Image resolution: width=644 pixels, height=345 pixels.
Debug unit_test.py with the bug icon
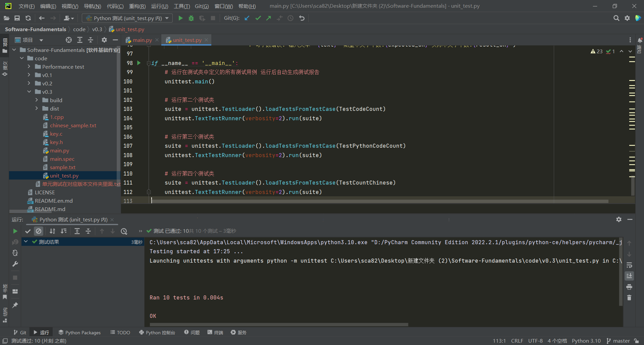(191, 18)
